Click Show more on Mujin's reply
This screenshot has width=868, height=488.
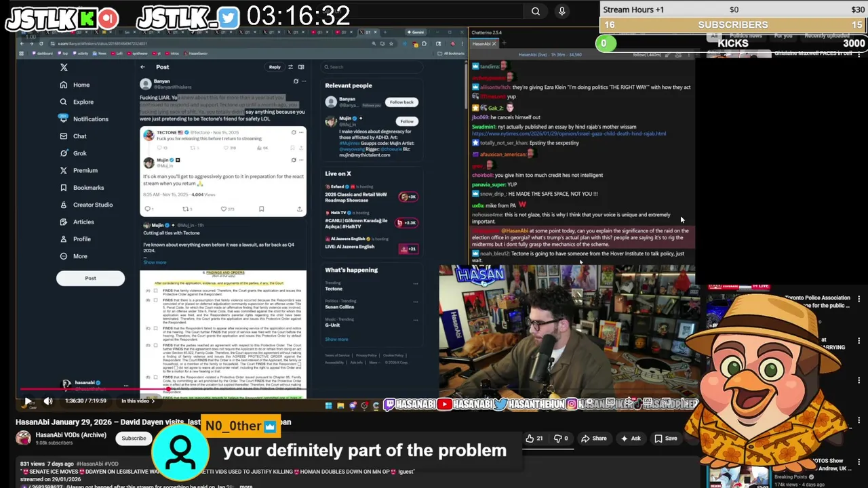[155, 262]
